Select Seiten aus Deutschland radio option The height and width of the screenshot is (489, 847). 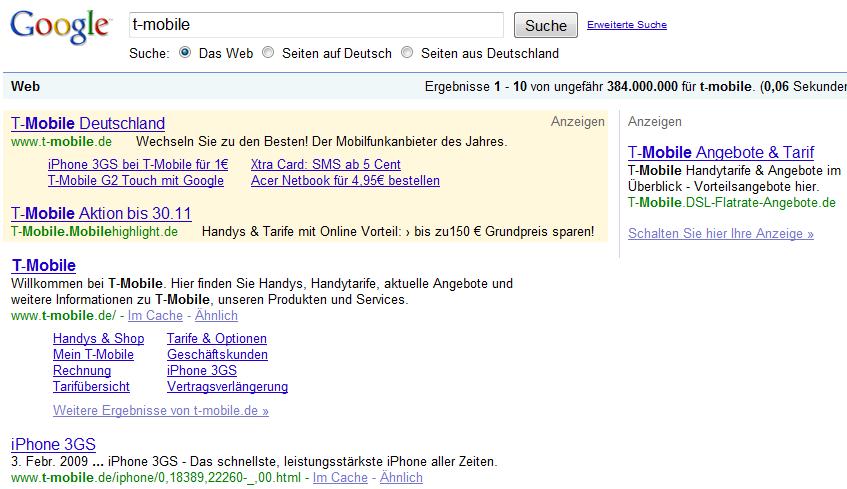click(407, 52)
